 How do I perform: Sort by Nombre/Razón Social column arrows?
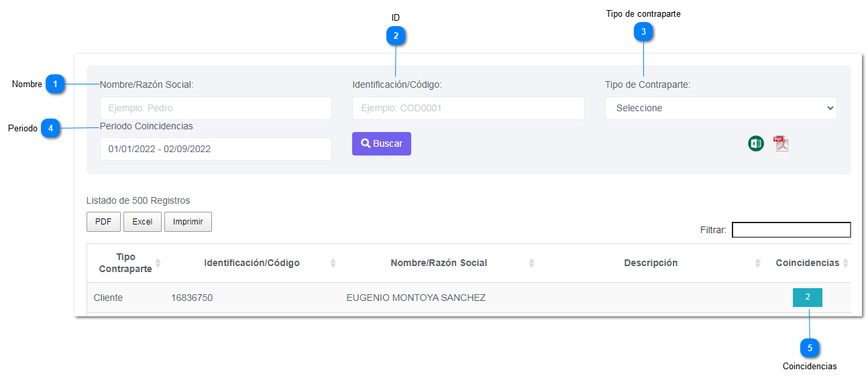coord(531,263)
